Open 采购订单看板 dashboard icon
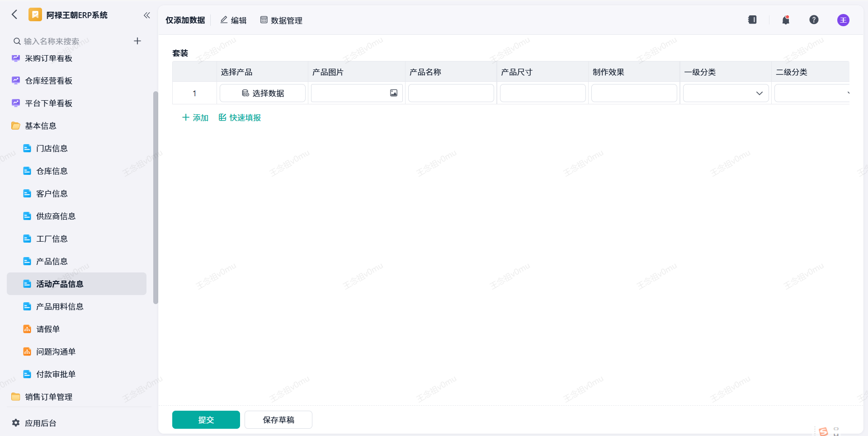 [16, 58]
